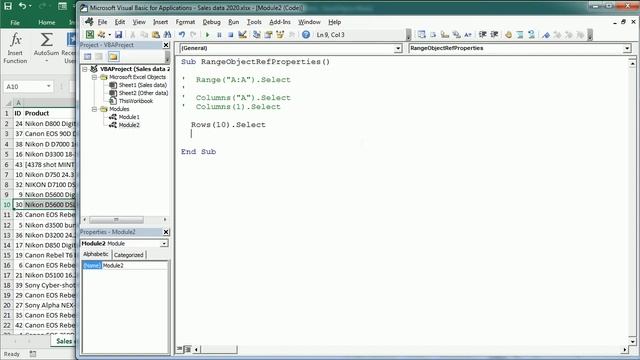
Task: Click the Indent icon in Edit toolbar
Action: click(x=482, y=35)
